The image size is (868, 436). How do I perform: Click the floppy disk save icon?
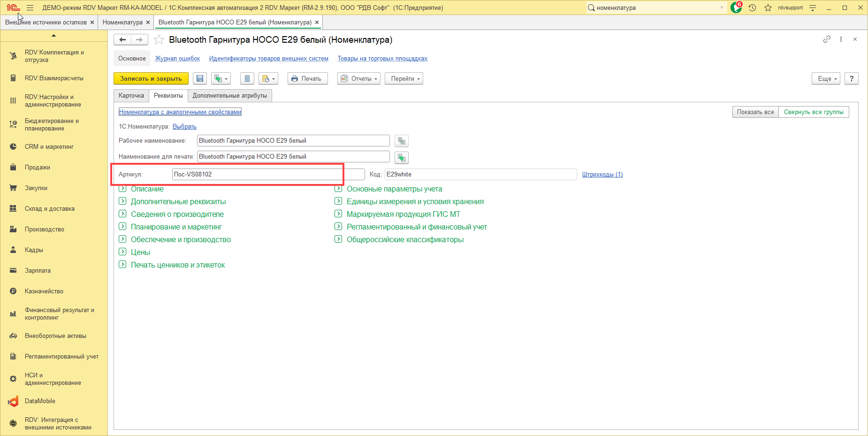(200, 79)
